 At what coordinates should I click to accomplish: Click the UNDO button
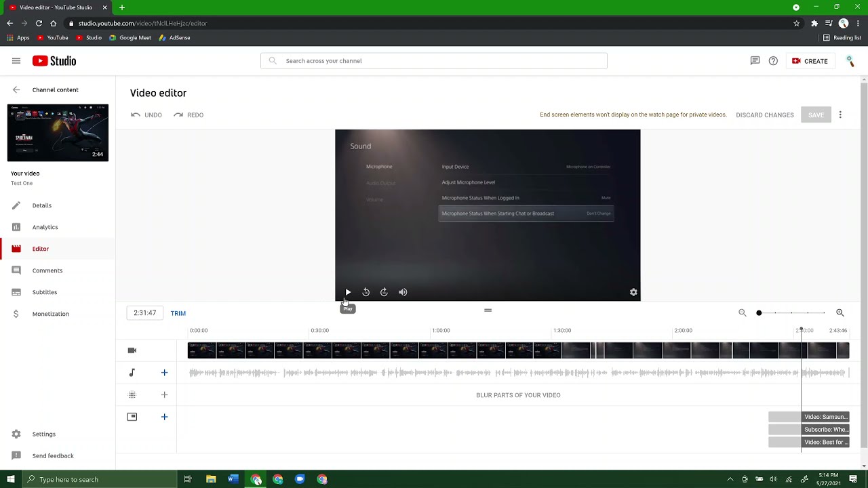pyautogui.click(x=146, y=115)
